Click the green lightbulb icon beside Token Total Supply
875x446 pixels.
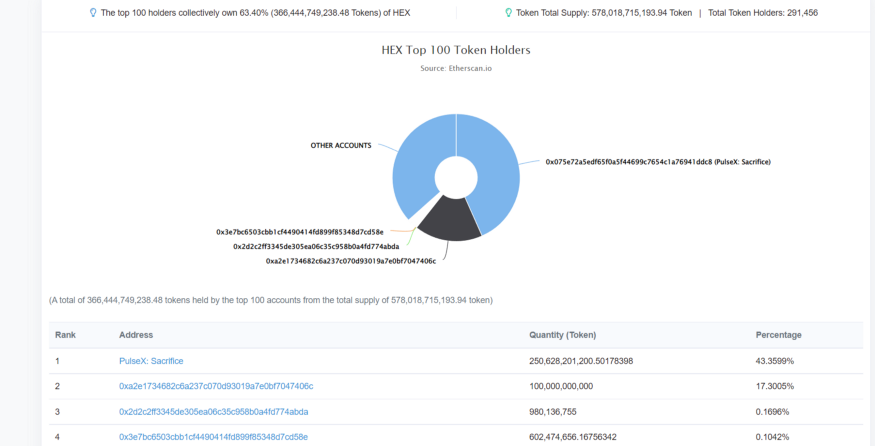(x=508, y=12)
